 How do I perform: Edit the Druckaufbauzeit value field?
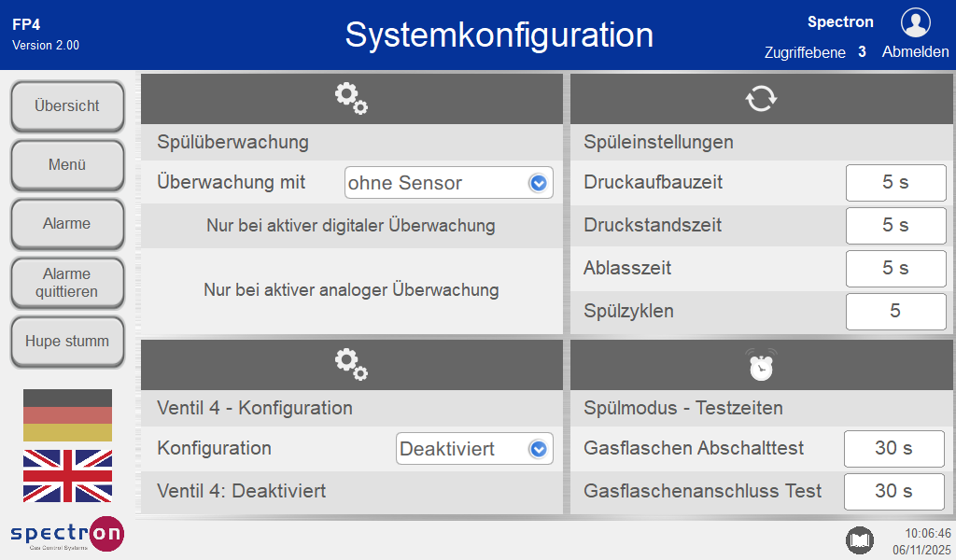tap(895, 183)
